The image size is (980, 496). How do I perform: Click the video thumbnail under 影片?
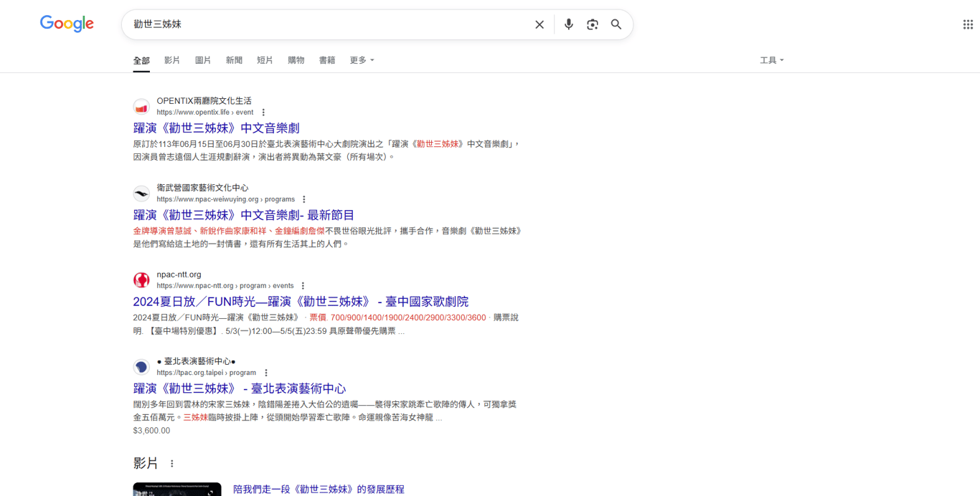click(177, 489)
